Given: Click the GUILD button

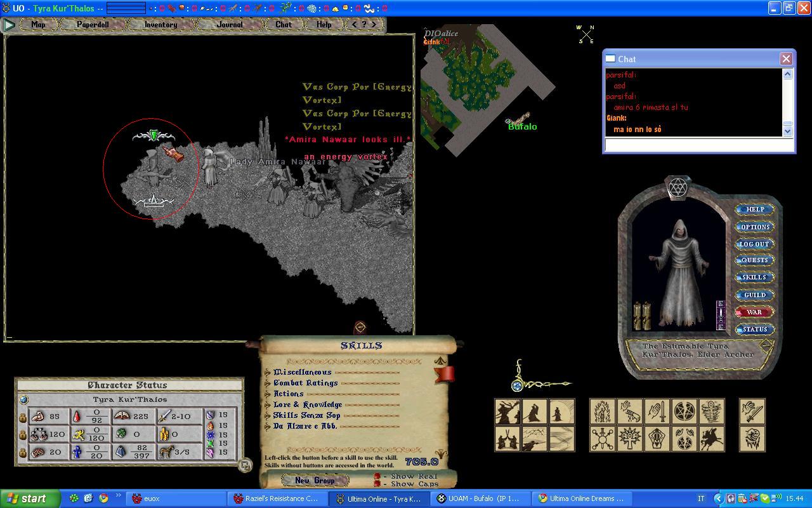Looking at the screenshot, I should (x=754, y=295).
